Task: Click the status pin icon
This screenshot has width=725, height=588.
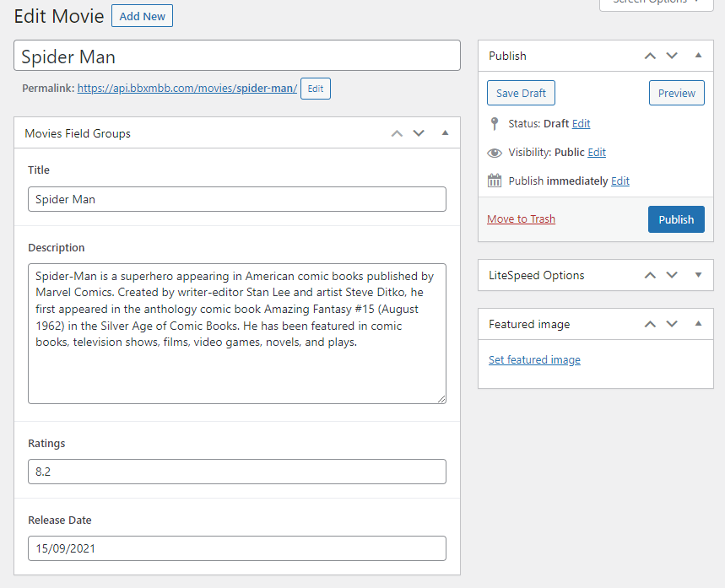Action: point(495,123)
